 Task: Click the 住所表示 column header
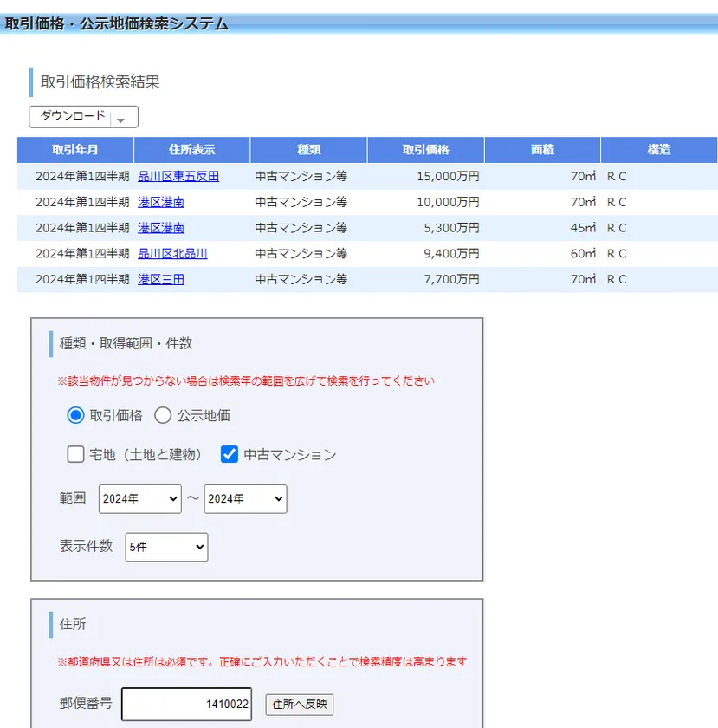click(191, 149)
